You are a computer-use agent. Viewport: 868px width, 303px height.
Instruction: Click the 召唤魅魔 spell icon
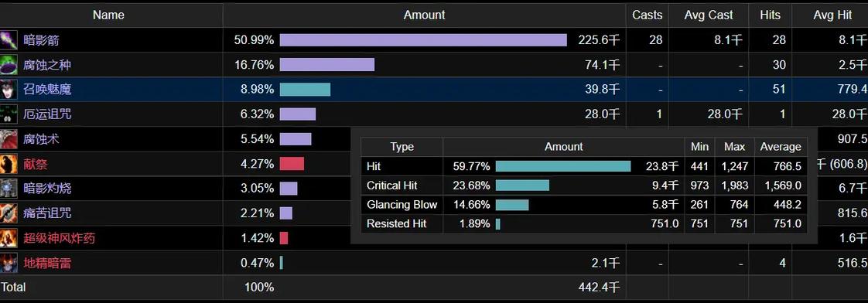click(x=9, y=90)
